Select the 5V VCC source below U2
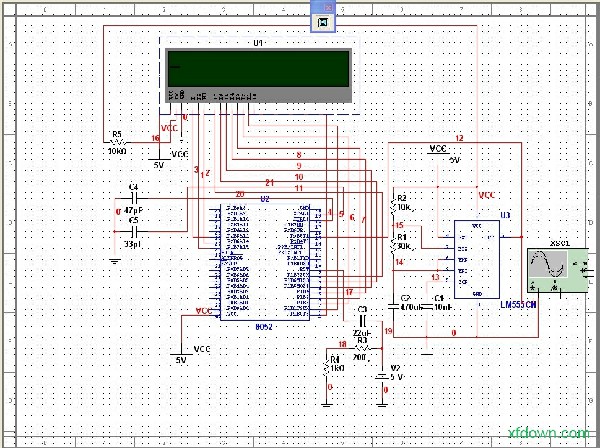 tap(181, 354)
